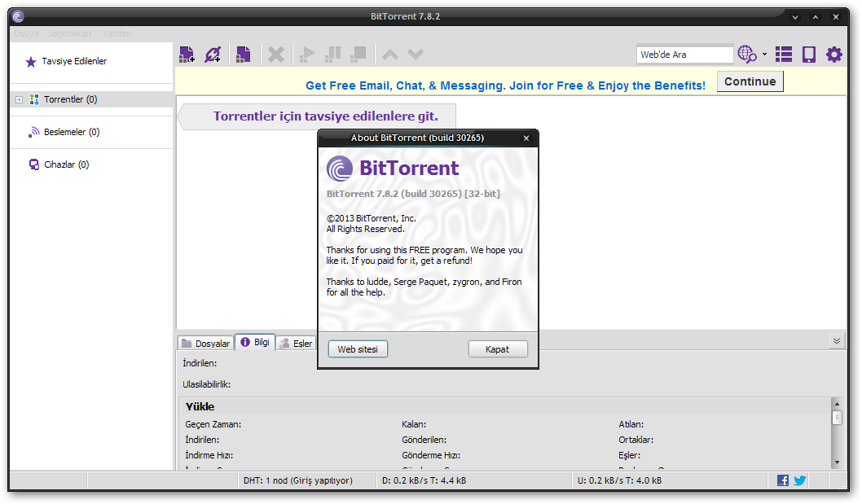
Task: Click the detail pane scrollbar down arrow
Action: (x=837, y=462)
